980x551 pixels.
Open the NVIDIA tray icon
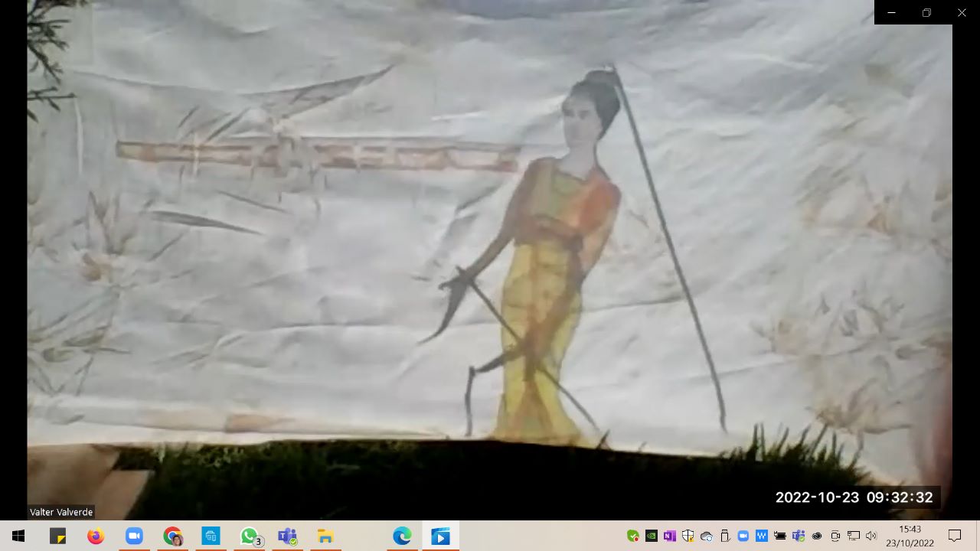(652, 536)
